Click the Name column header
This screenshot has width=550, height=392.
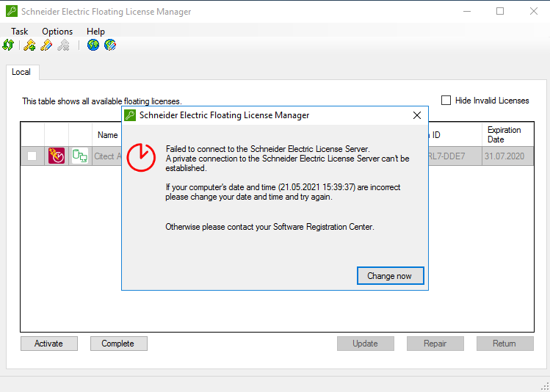tap(107, 134)
